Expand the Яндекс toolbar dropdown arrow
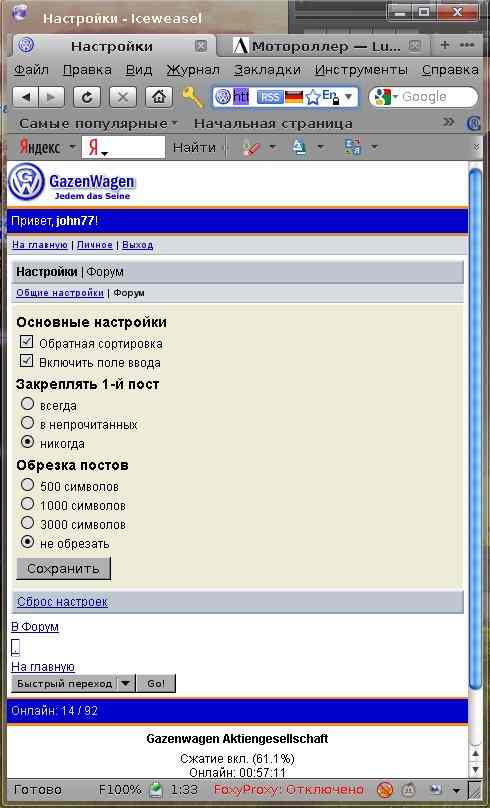Image resolution: width=490 pixels, height=808 pixels. (x=72, y=147)
